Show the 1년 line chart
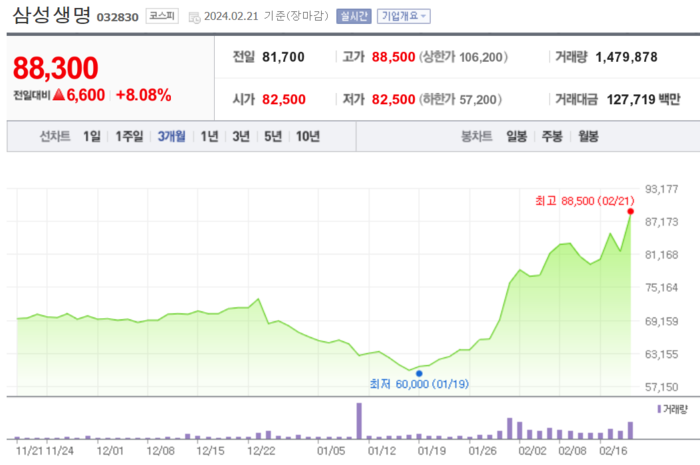700x465 pixels. pos(210,136)
